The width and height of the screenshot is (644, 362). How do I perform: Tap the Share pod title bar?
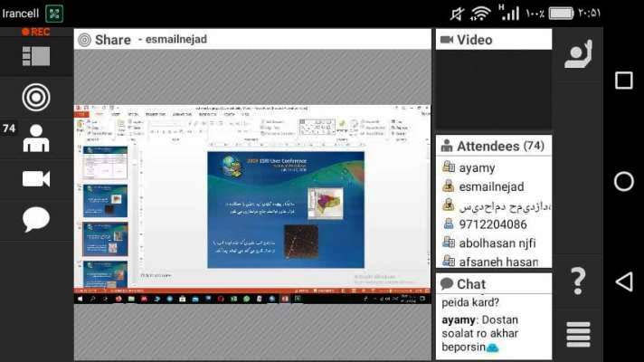click(x=251, y=40)
